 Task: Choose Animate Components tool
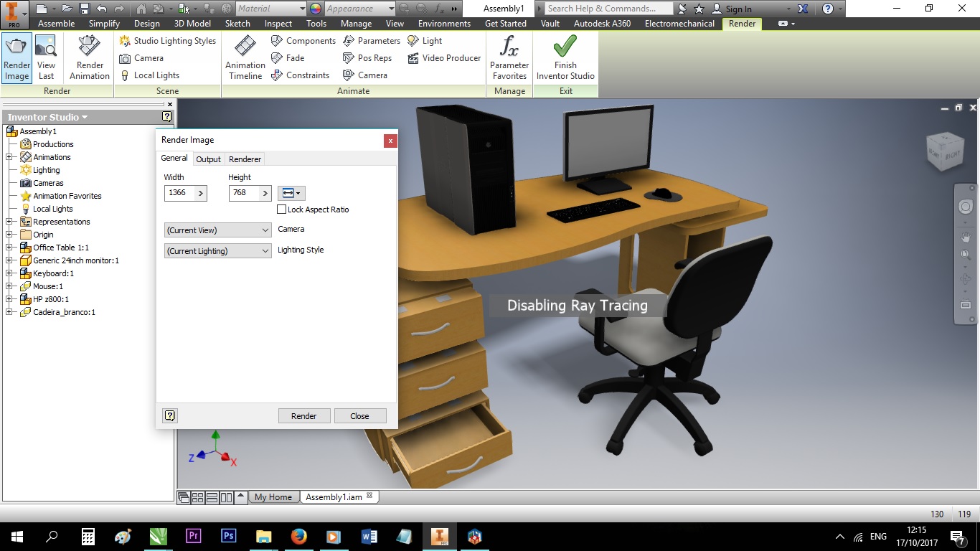pos(303,41)
